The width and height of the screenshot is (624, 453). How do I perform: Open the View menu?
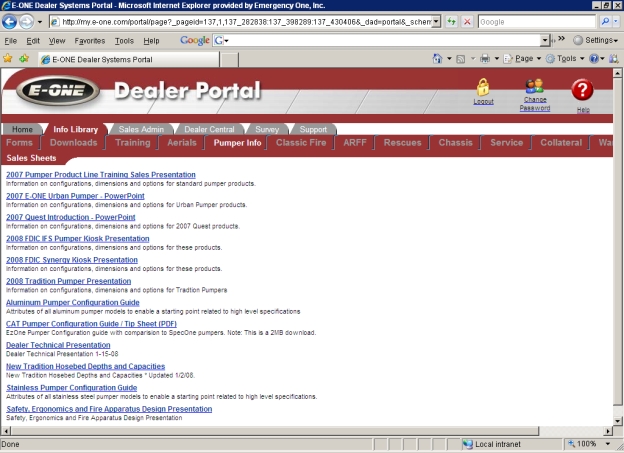click(x=57, y=41)
